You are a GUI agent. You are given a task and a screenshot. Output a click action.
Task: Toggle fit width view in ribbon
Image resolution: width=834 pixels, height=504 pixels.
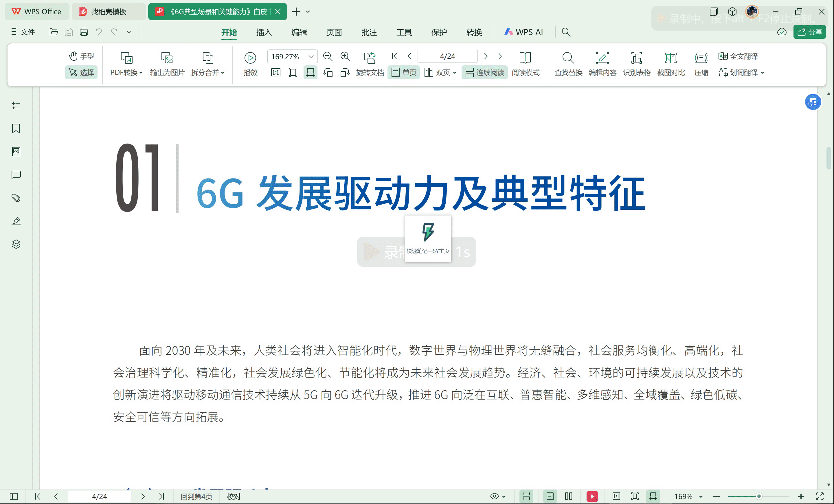310,72
